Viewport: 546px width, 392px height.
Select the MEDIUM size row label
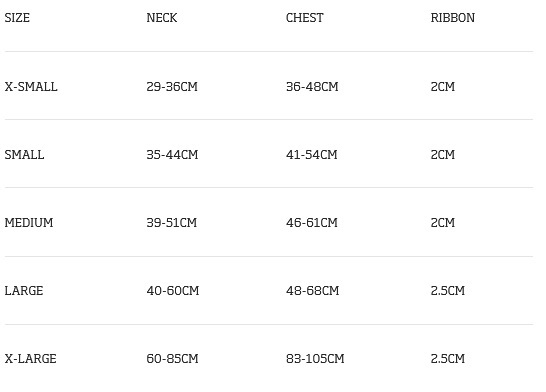(29, 222)
